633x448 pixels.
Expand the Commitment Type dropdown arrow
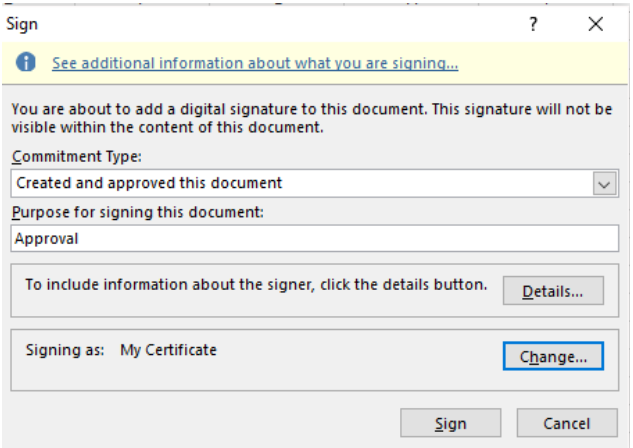(x=604, y=184)
